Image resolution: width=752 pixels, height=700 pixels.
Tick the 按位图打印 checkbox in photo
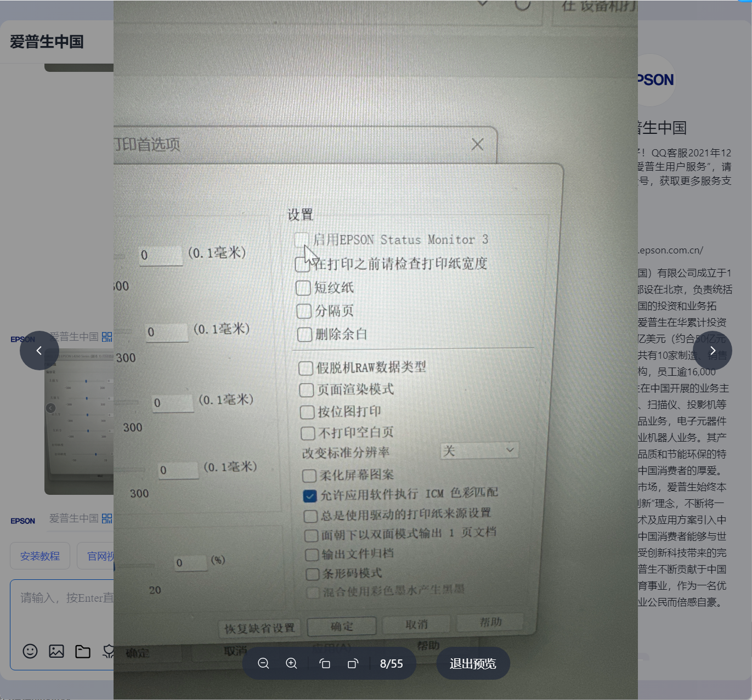[x=307, y=412]
